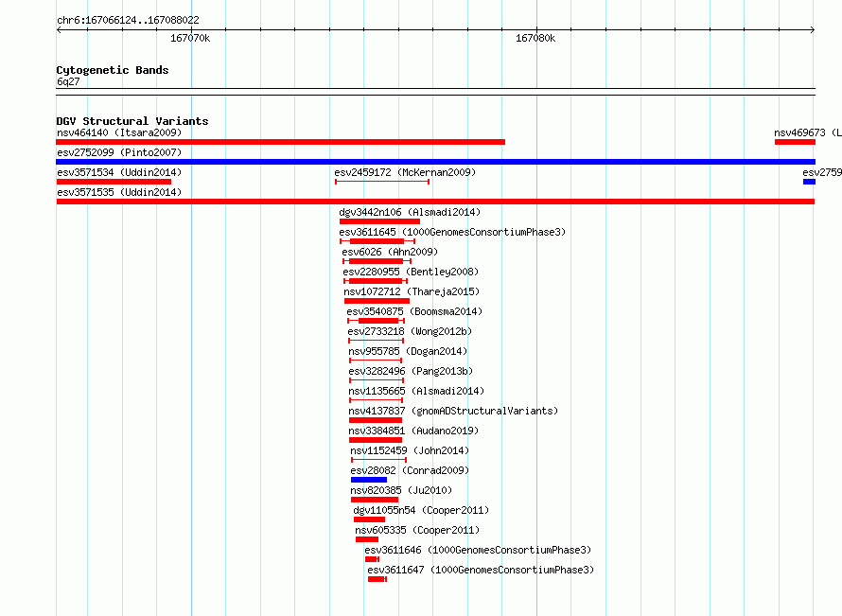Click the red bar under dgv11055n54
This screenshot has width=842, height=616.
tap(370, 519)
